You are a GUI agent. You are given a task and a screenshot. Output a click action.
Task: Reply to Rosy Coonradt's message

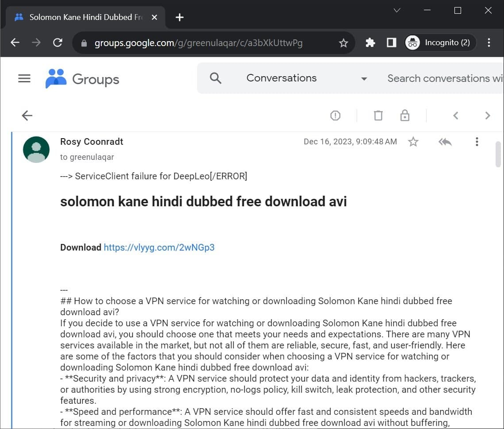click(445, 142)
